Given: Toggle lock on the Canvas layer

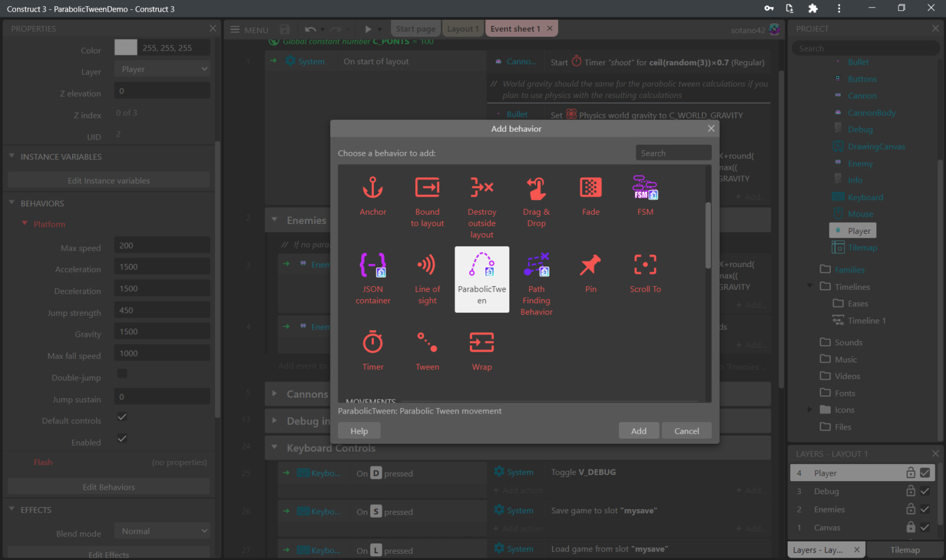Looking at the screenshot, I should [x=910, y=527].
